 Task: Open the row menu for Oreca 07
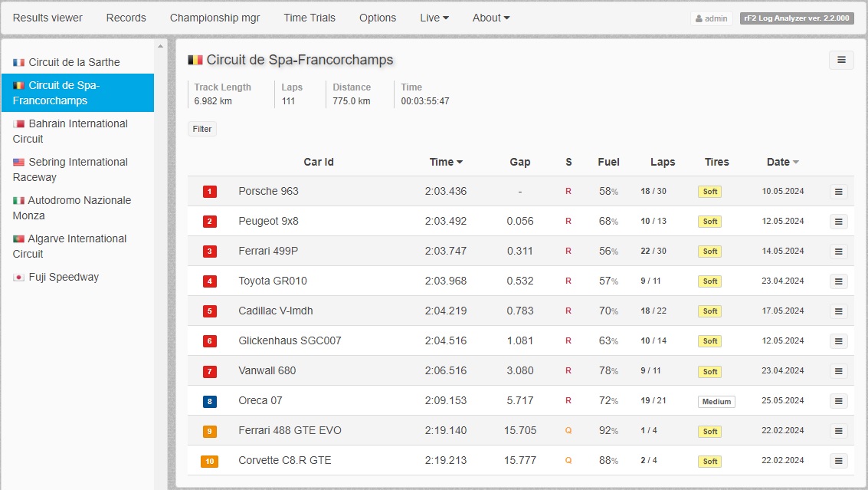pyautogui.click(x=839, y=401)
